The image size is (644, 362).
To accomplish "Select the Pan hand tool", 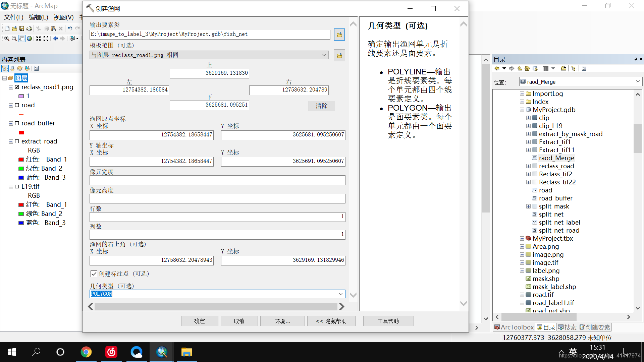I will click(x=22, y=39).
